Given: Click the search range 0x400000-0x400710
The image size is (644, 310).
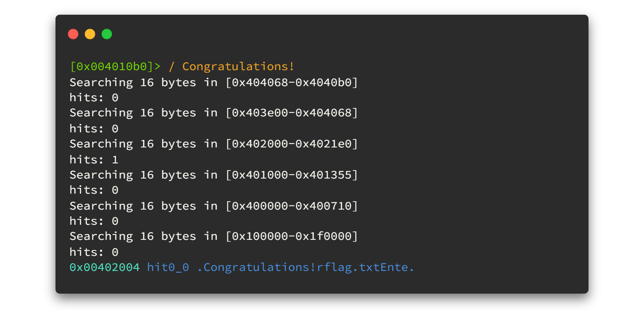Looking at the screenshot, I should click(x=292, y=206).
